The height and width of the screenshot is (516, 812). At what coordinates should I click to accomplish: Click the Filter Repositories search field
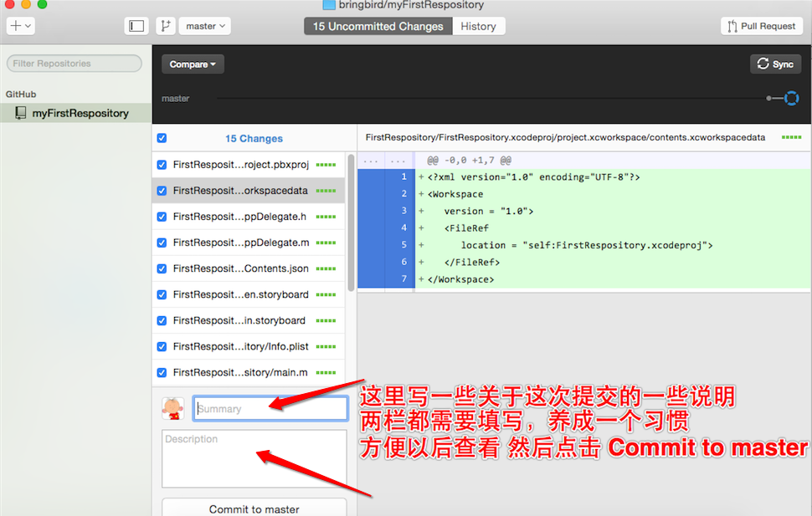(x=74, y=64)
